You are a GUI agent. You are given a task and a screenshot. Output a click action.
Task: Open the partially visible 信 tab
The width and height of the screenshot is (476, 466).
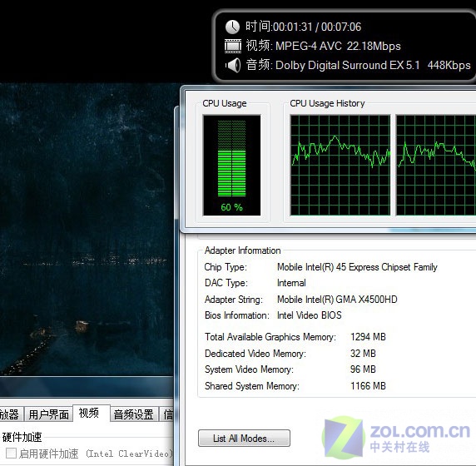tap(167, 414)
